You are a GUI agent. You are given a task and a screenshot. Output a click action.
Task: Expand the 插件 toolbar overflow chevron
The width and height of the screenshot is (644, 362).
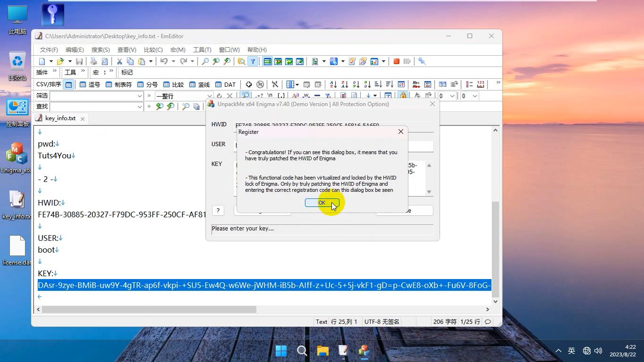click(55, 72)
